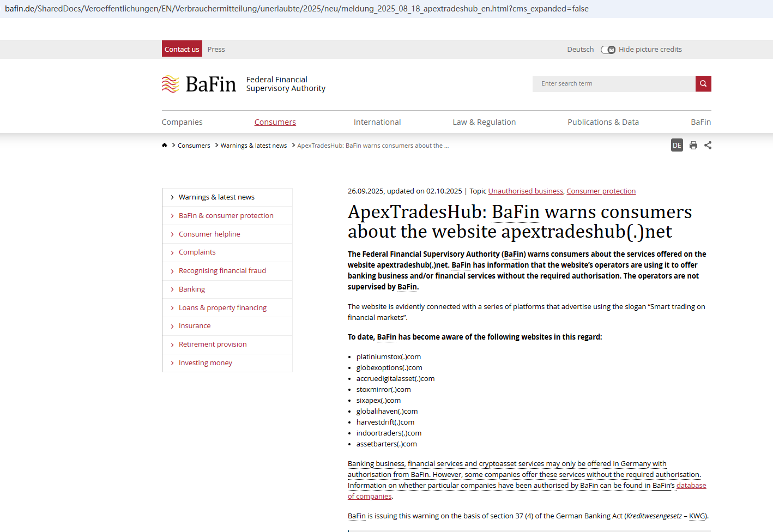Expand Recognising financial fraud chevron
Image resolution: width=773 pixels, height=532 pixels.
click(x=172, y=271)
